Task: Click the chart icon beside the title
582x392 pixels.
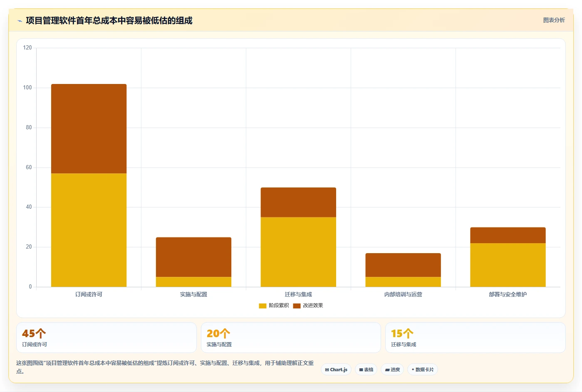Action: click(20, 21)
